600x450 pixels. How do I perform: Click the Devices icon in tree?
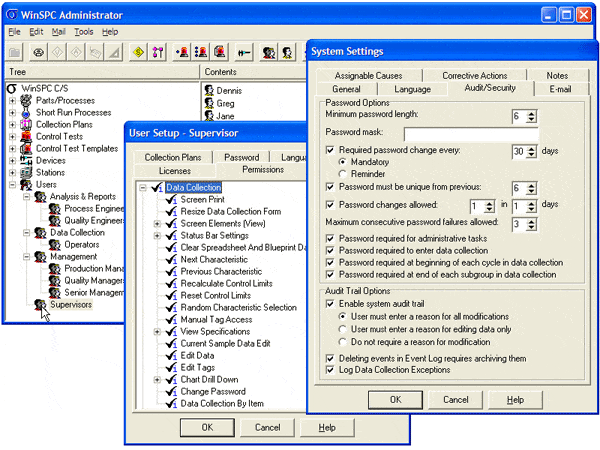tap(26, 160)
